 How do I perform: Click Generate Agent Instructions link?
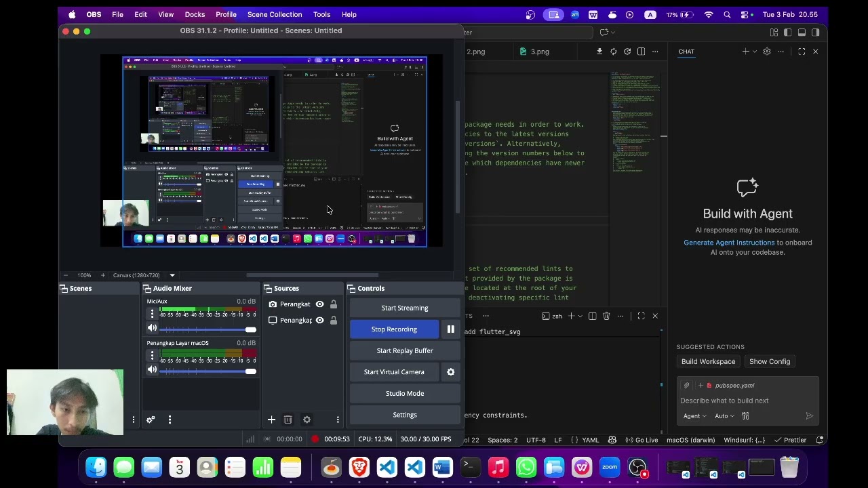pyautogui.click(x=729, y=243)
